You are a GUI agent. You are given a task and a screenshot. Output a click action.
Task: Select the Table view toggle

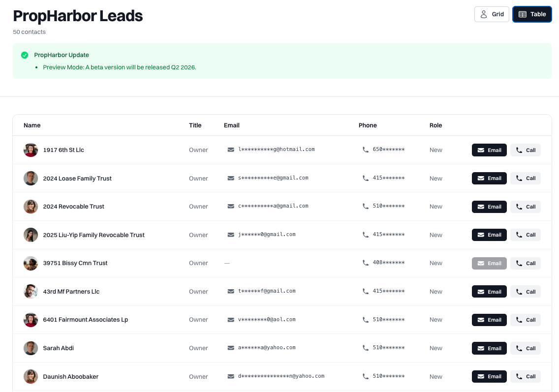coord(532,14)
